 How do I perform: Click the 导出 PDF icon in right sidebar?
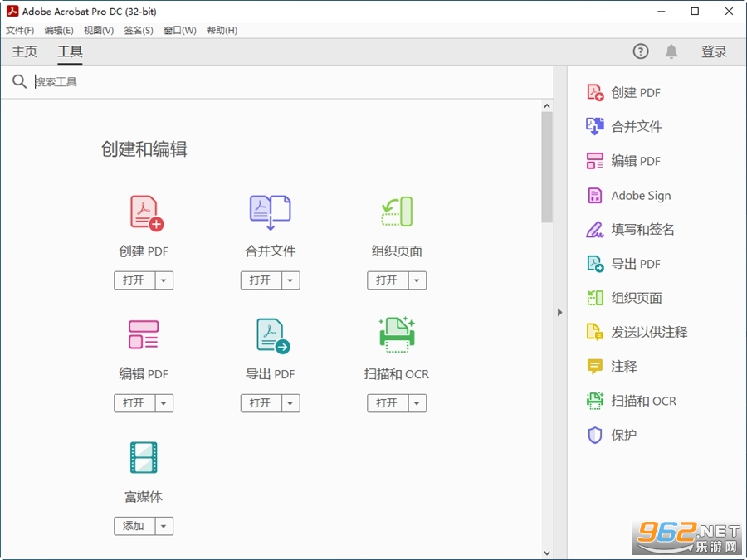tap(595, 264)
